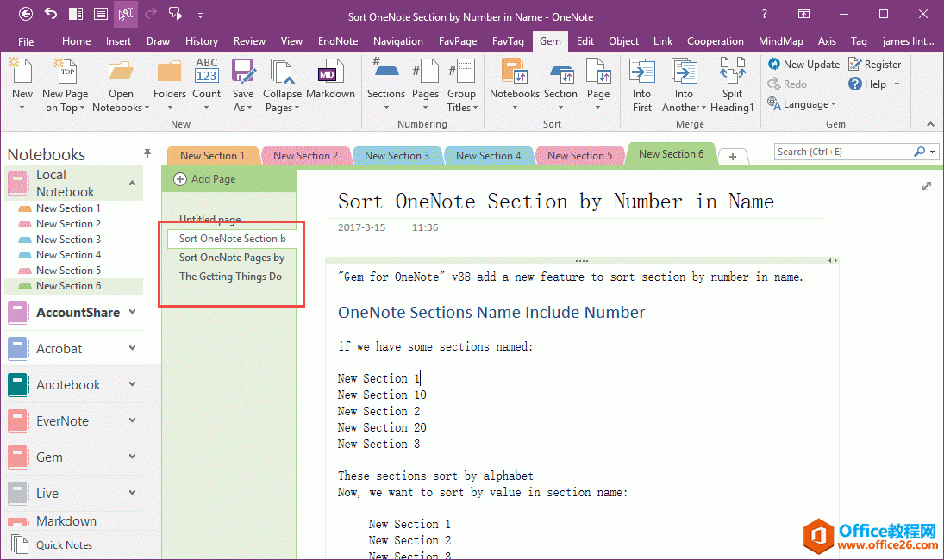944x560 pixels.
Task: Expand the page to full view
Action: pyautogui.click(x=927, y=186)
